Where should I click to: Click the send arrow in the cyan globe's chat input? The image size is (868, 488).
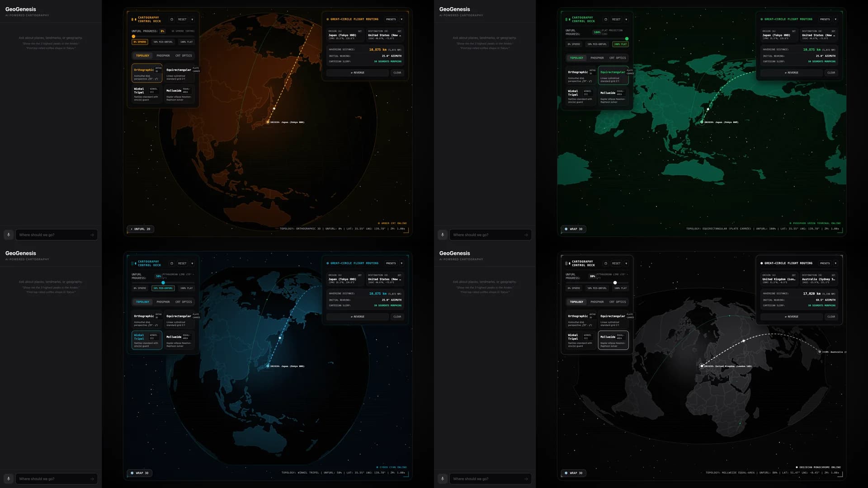(x=92, y=479)
